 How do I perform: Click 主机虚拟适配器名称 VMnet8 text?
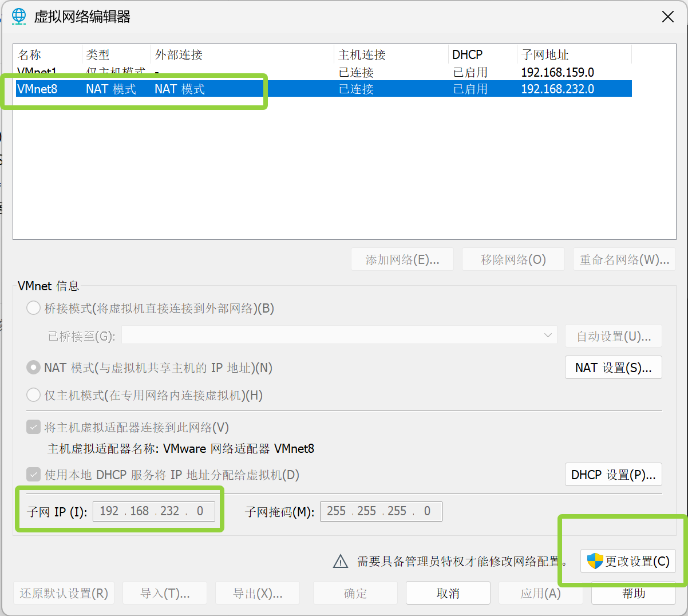point(181,448)
